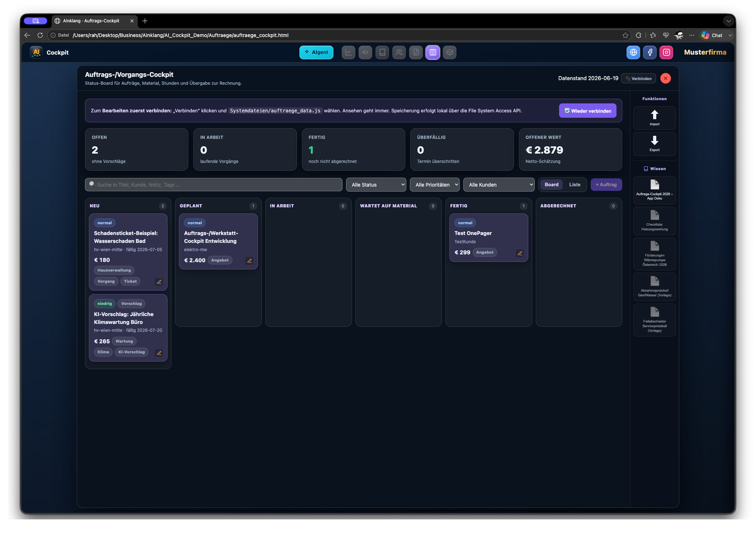Click the Hausverwaltung tag
The image size is (756, 541).
[x=114, y=270]
